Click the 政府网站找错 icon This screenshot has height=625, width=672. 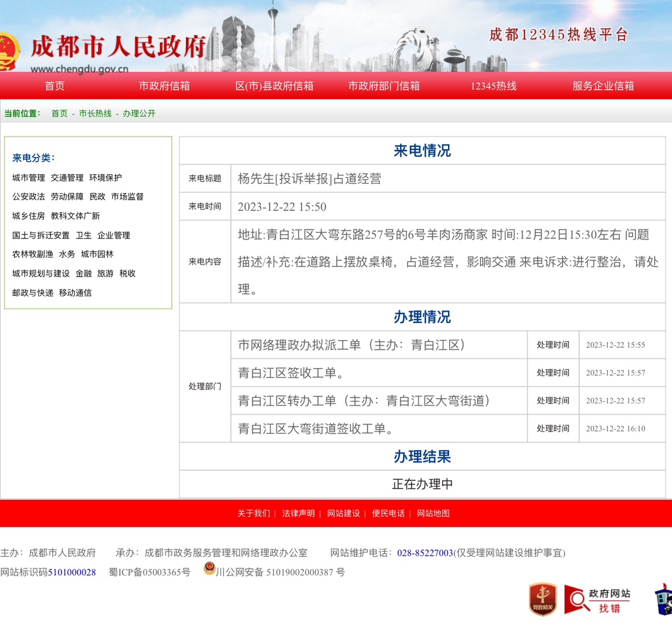click(x=598, y=600)
